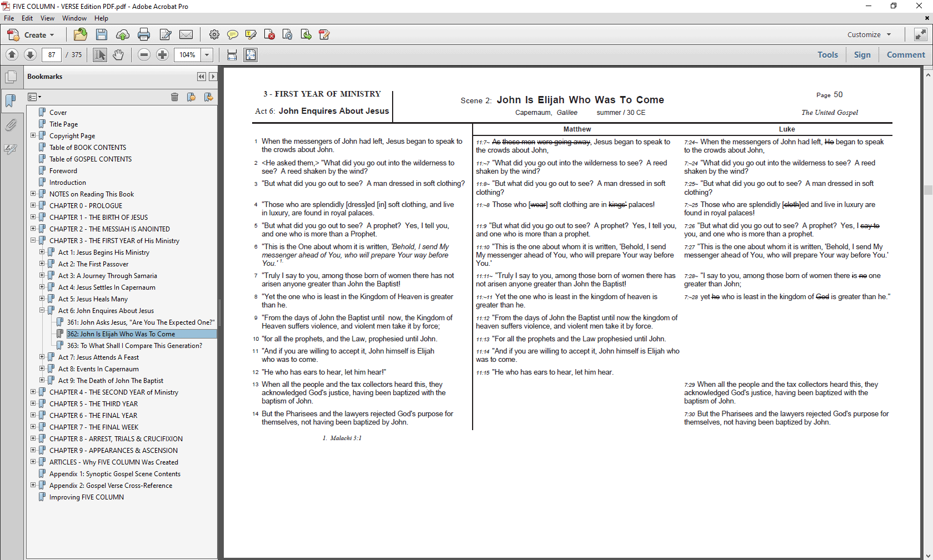Click the vertical scrollbar thumb of the document
Viewport: 933px width, 560px height.
pyautogui.click(x=928, y=190)
